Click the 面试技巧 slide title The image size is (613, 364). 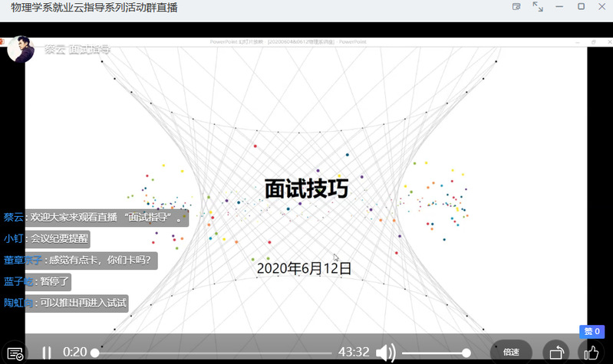point(306,189)
